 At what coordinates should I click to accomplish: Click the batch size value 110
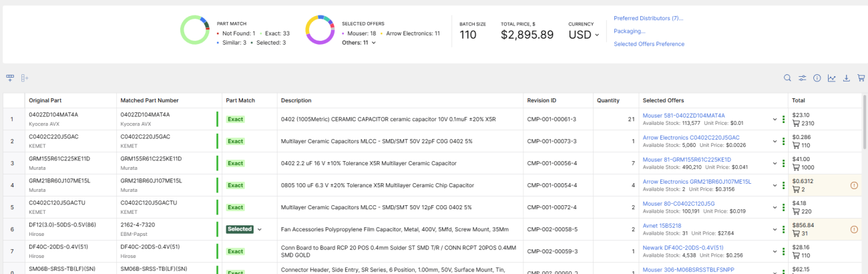click(x=468, y=35)
